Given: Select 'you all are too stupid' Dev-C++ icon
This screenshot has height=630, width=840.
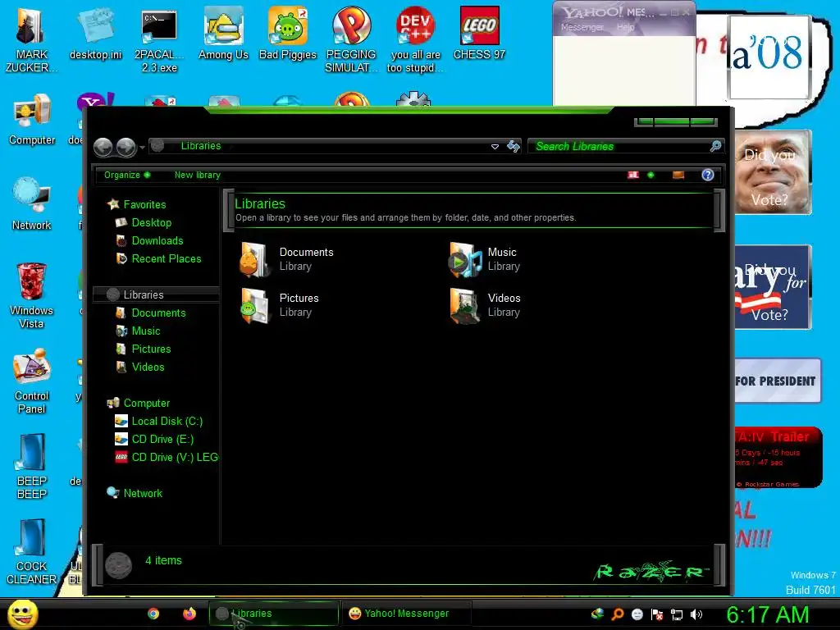Looking at the screenshot, I should [x=415, y=39].
